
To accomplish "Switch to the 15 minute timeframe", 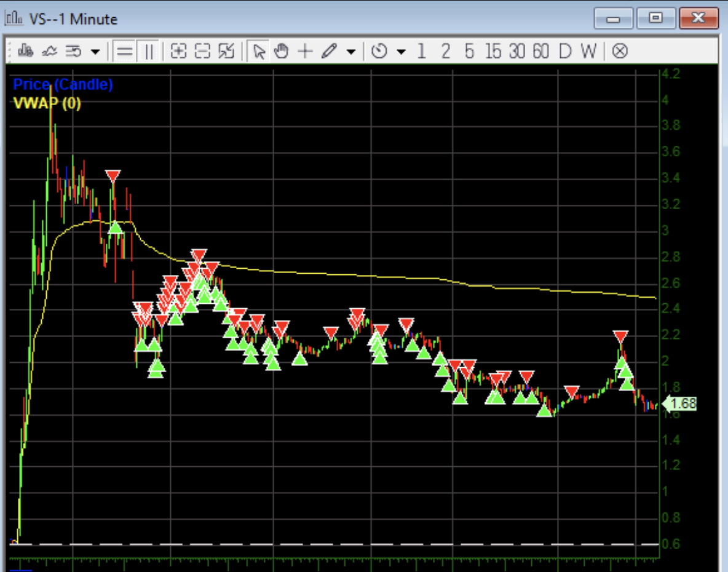I will [493, 51].
